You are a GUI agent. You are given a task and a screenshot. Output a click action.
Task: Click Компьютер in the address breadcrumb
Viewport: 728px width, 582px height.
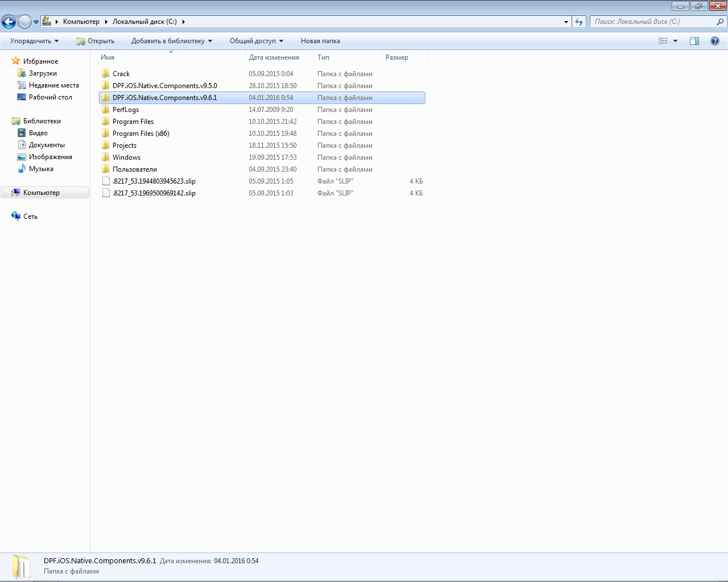[x=81, y=22]
